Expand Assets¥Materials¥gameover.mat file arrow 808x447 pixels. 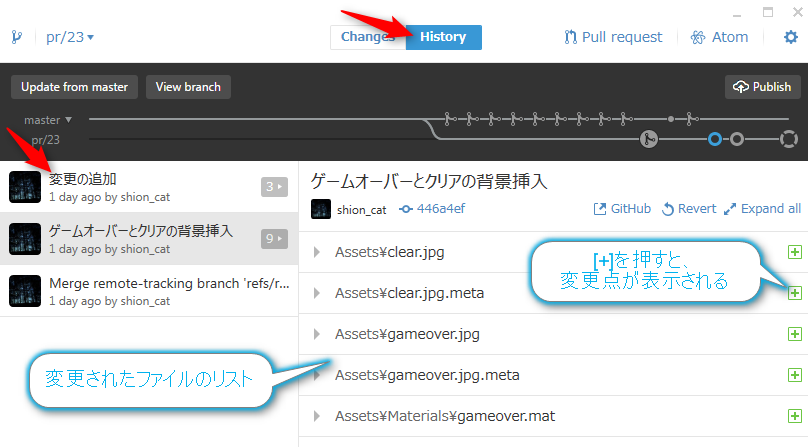(x=317, y=416)
